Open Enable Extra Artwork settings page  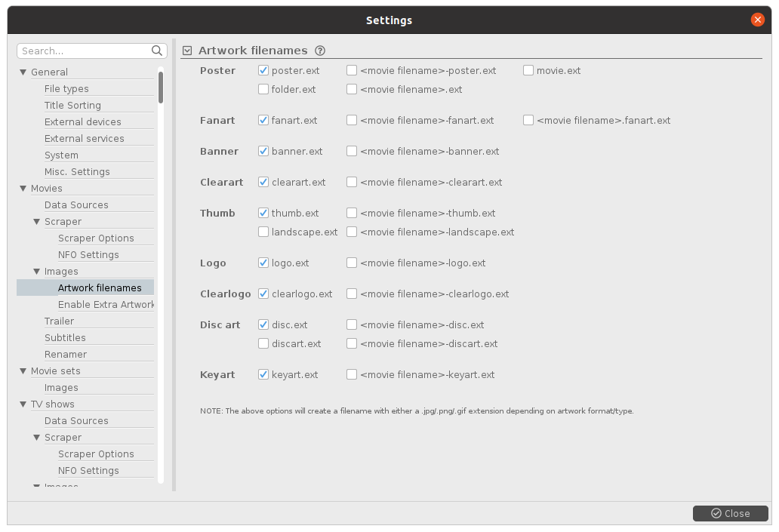[x=105, y=304]
